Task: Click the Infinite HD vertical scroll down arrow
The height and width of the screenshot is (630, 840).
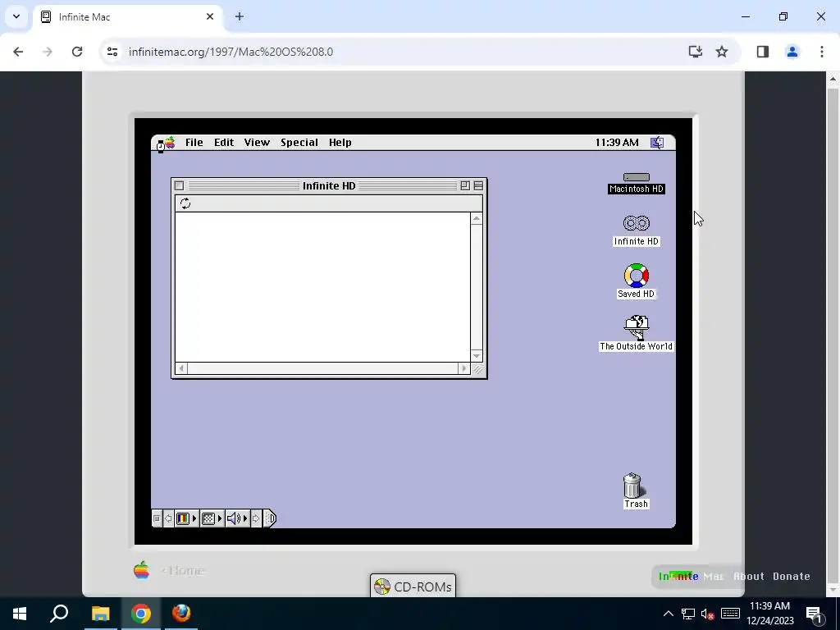Action: [x=477, y=356]
